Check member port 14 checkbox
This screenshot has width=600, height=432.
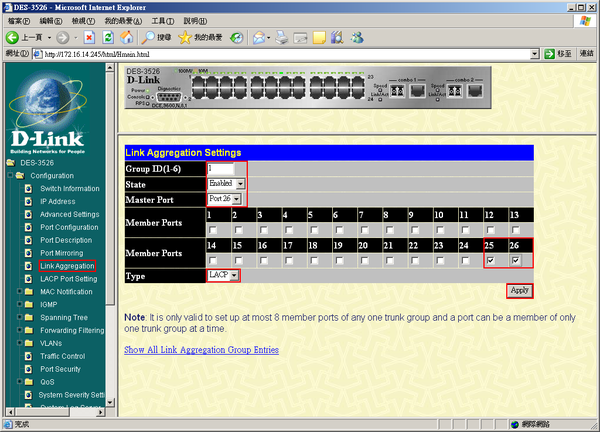point(213,261)
